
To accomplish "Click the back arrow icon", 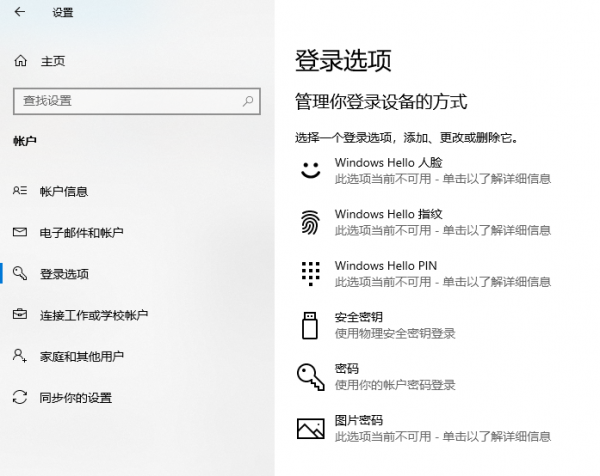I will pos(20,12).
